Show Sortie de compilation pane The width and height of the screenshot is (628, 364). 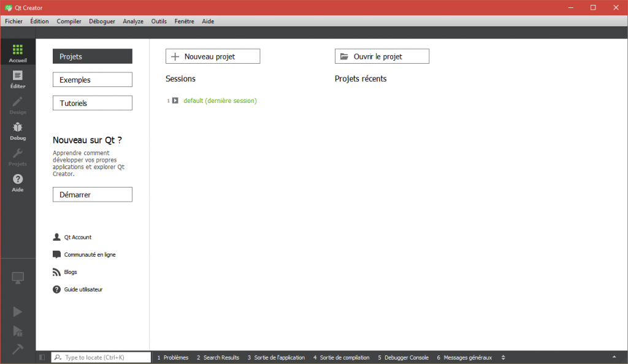pos(341,358)
